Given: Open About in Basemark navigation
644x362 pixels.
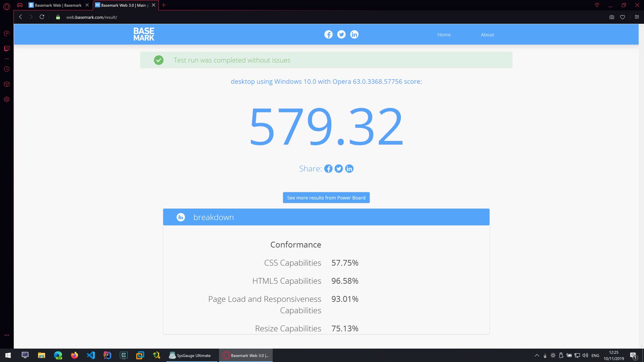Looking at the screenshot, I should tap(487, 35).
